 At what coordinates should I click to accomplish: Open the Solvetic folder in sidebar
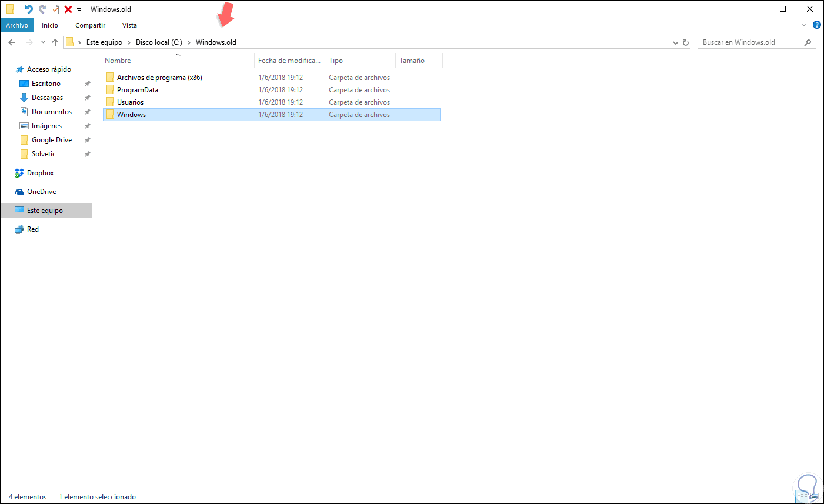click(x=44, y=154)
